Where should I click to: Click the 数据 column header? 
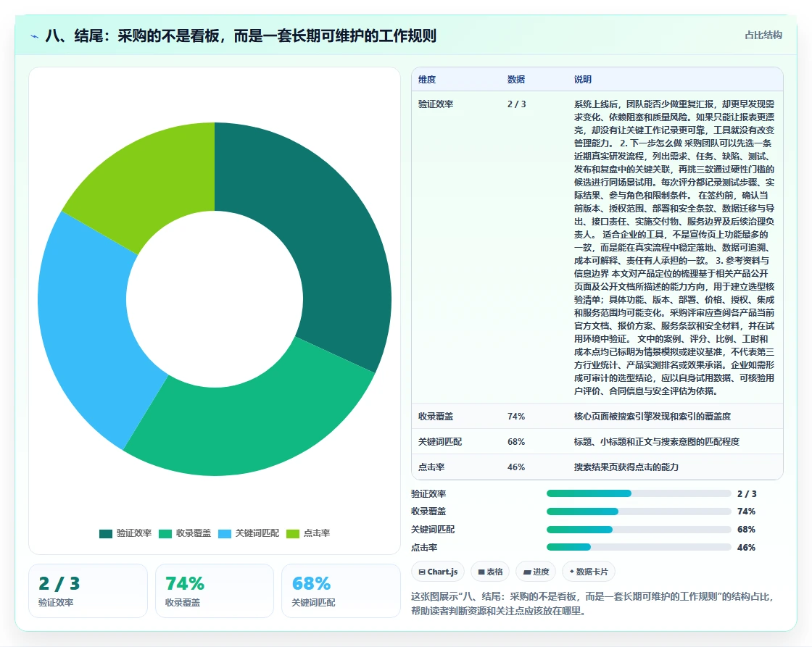516,80
